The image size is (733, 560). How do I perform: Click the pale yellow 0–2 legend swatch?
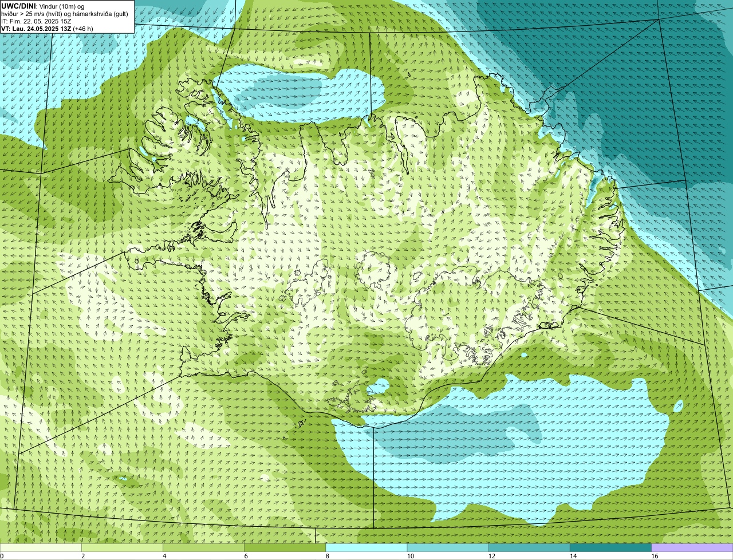coord(41,548)
